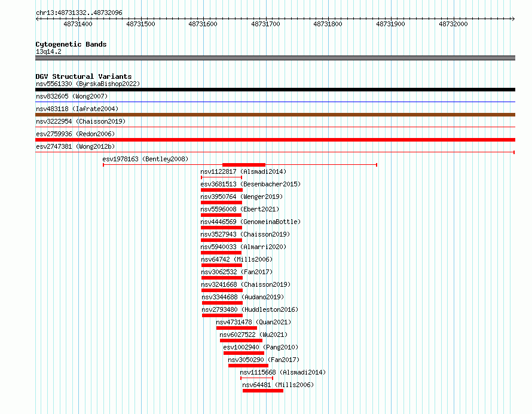Click the red esv1002940 variant bar

[x=244, y=353]
